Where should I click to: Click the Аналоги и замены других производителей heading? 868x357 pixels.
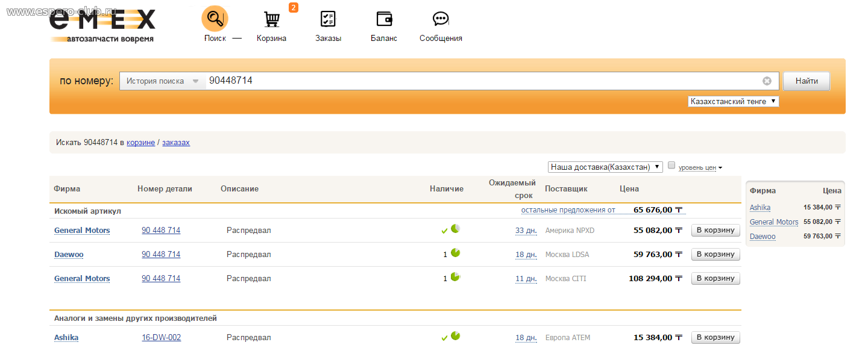coord(136,318)
